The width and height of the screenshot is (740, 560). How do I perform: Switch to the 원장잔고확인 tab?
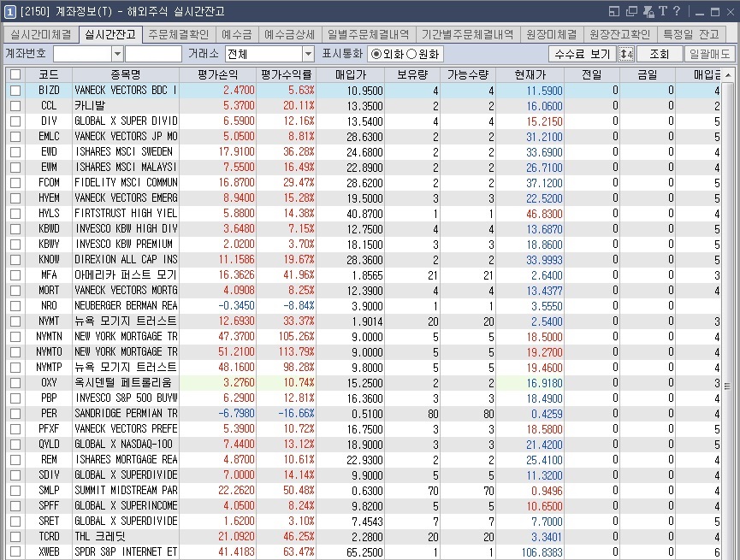tap(619, 34)
